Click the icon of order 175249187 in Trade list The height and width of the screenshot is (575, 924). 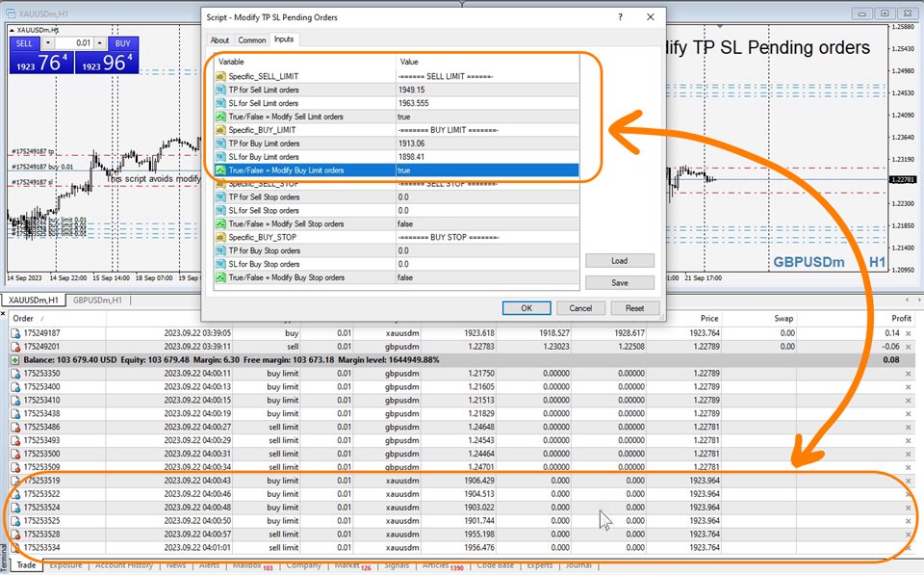click(15, 332)
